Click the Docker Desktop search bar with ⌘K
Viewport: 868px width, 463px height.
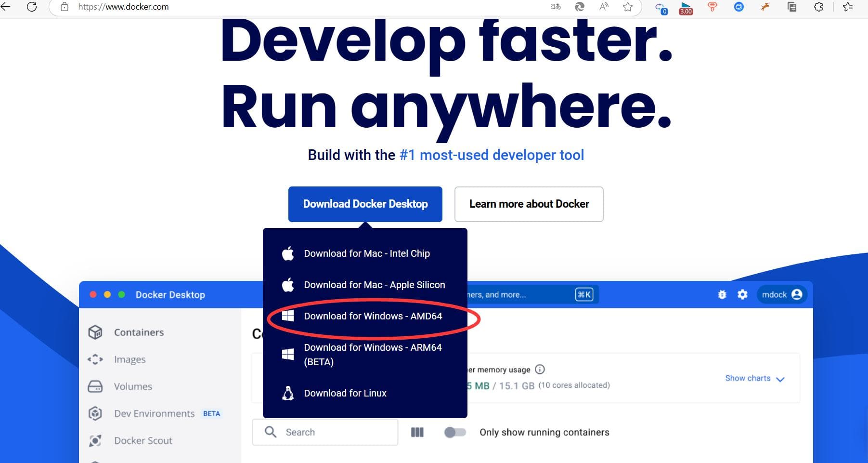(532, 294)
